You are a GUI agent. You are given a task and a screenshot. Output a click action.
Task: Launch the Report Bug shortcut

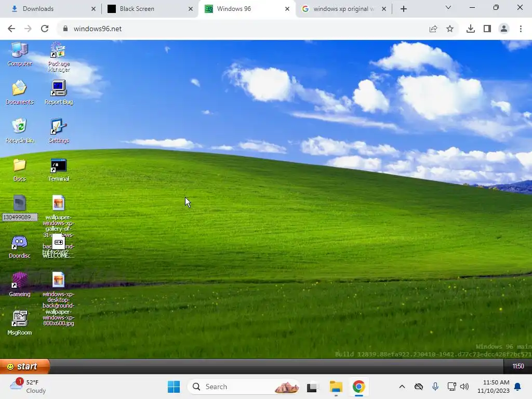click(59, 92)
